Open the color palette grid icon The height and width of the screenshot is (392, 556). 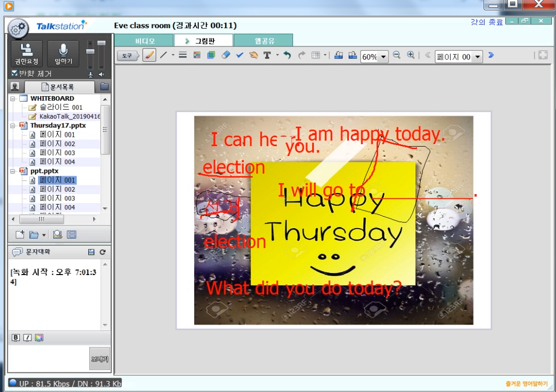[x=197, y=55]
